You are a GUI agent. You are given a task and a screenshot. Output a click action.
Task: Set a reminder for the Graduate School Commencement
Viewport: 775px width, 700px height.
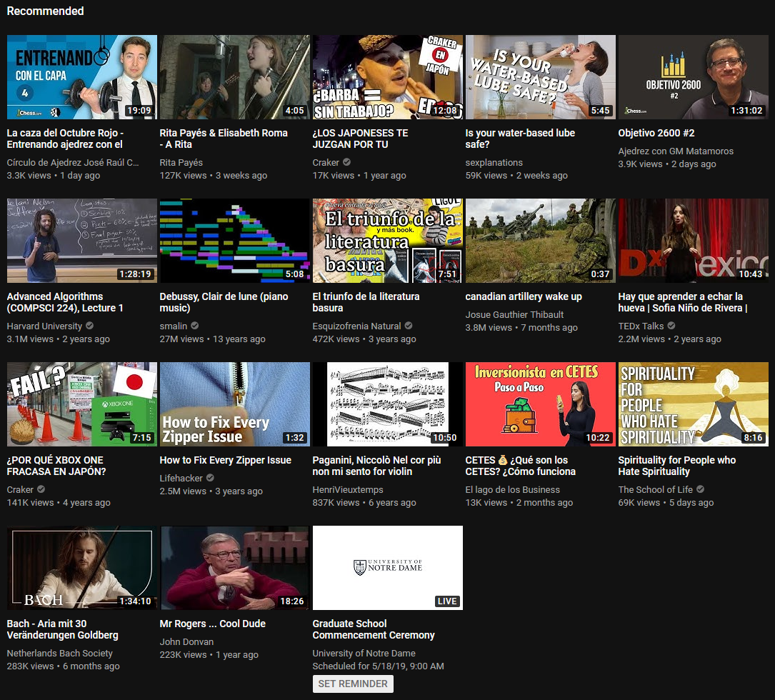pyautogui.click(x=353, y=684)
